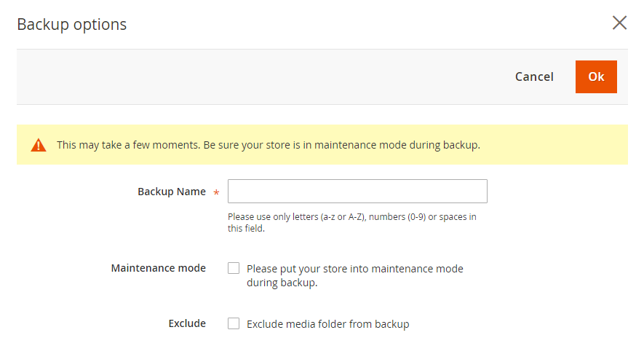Close the Backup options dialog with X

click(x=619, y=23)
